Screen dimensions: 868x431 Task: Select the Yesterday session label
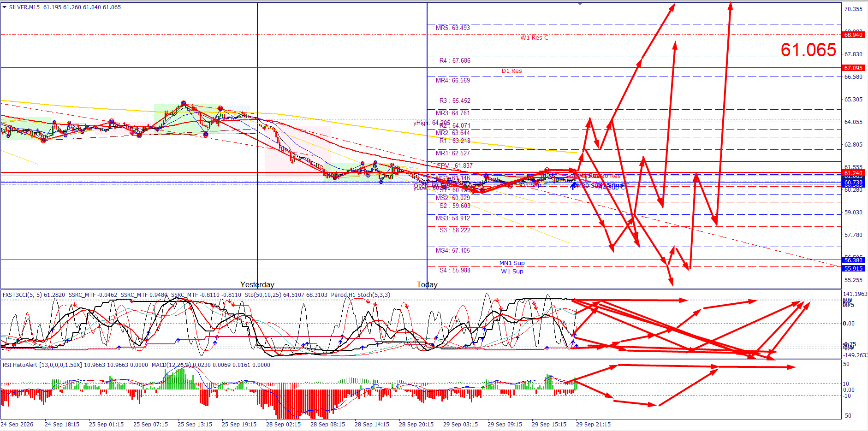coord(257,284)
